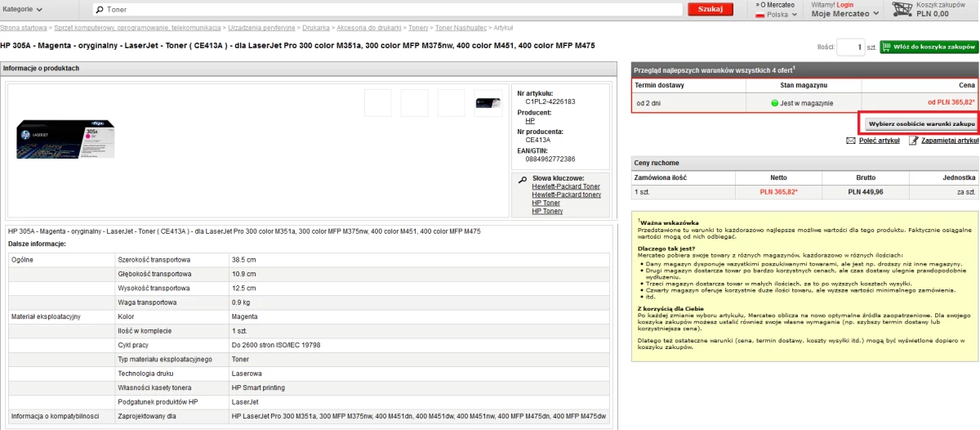Add item with Włóż do koszyka zakupów
The image size is (980, 430).
tap(929, 47)
